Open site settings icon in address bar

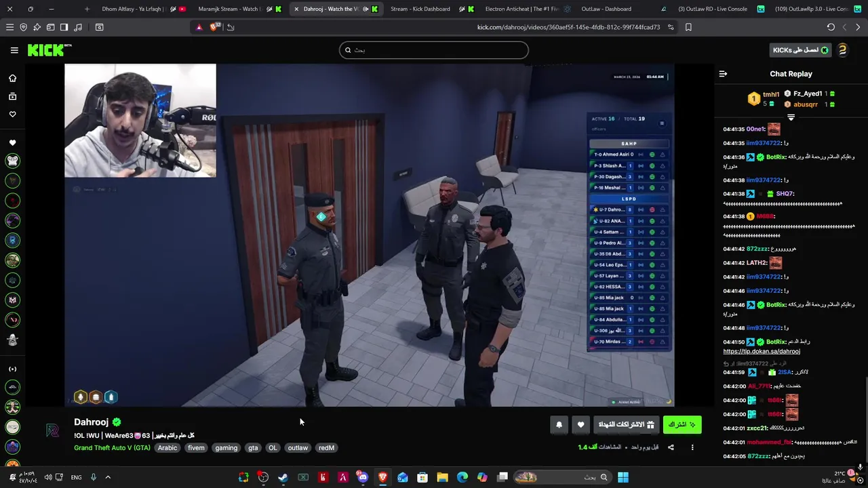click(x=671, y=27)
